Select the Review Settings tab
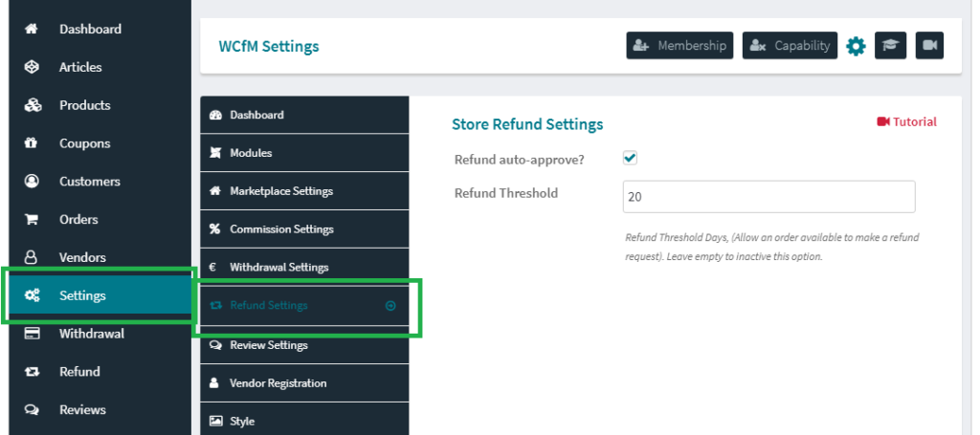The height and width of the screenshot is (435, 980). tap(304, 345)
